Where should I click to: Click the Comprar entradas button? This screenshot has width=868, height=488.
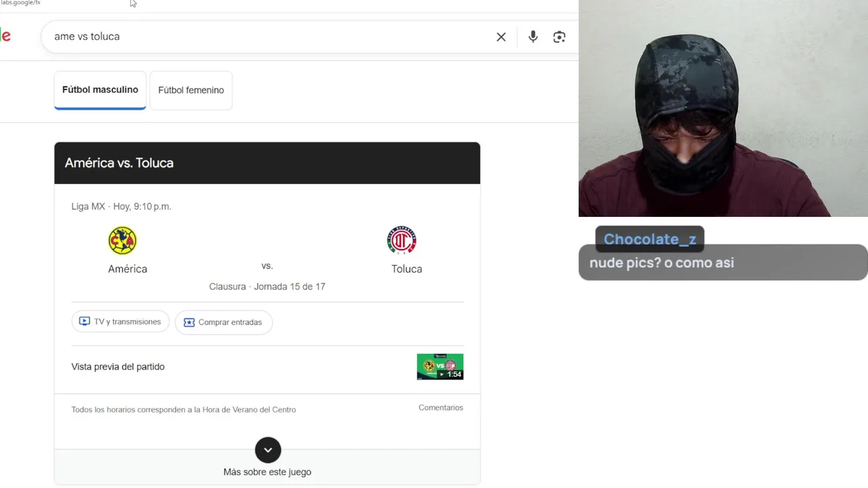(224, 323)
